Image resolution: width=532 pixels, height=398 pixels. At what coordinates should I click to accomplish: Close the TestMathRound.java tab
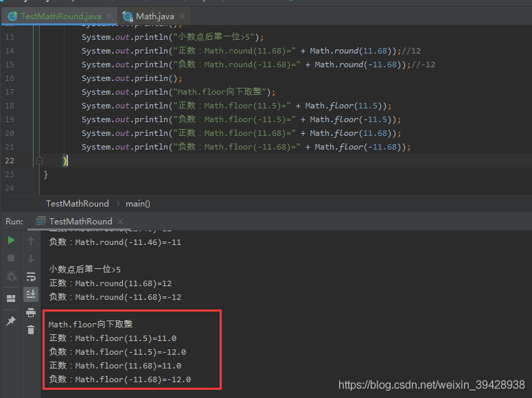click(109, 16)
